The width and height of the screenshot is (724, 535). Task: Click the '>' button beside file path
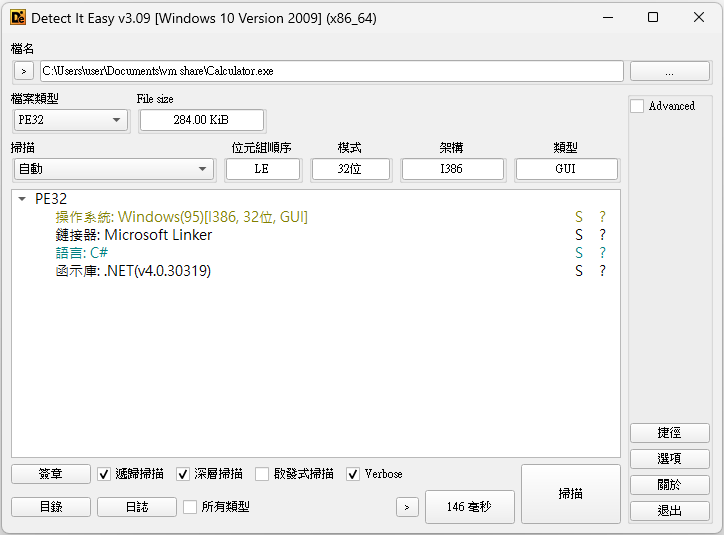(23, 71)
